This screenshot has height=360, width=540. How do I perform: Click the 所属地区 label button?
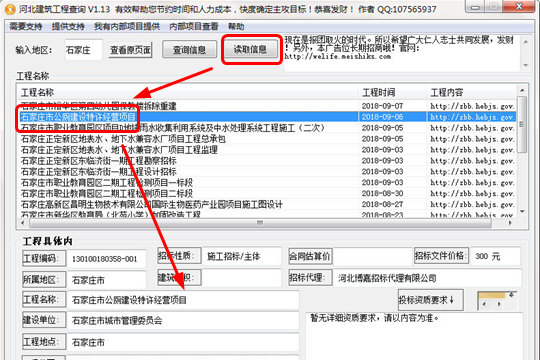[x=44, y=280]
